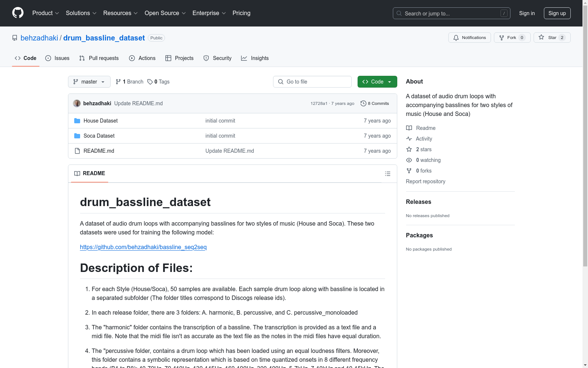This screenshot has width=588, height=368.
Task: Open House Dataset's initial commit message
Action: [220, 121]
